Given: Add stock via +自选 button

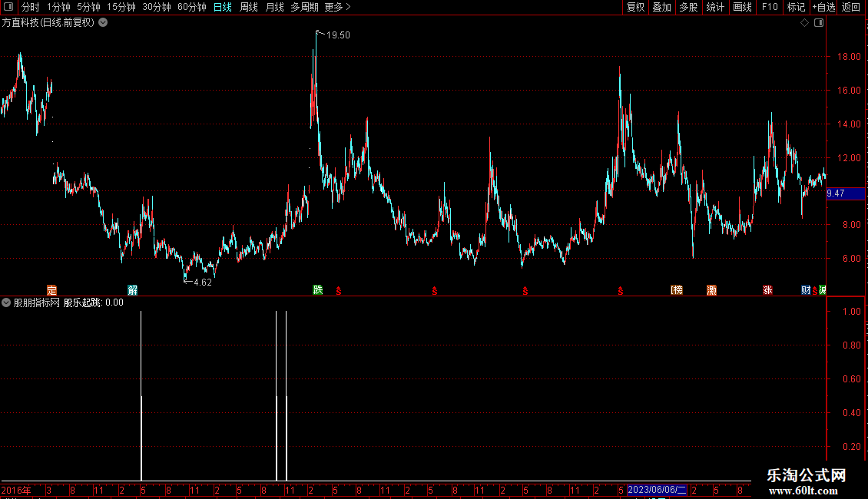Looking at the screenshot, I should coord(823,7).
